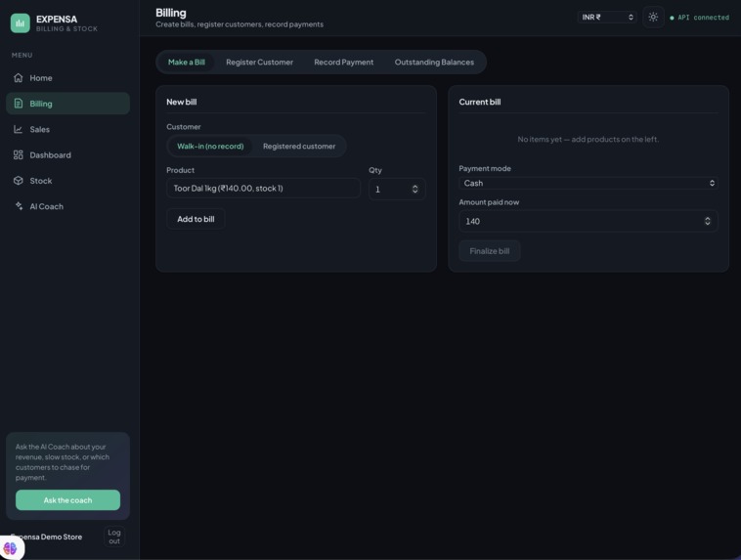Click Amount paid now stepper arrows

point(708,221)
